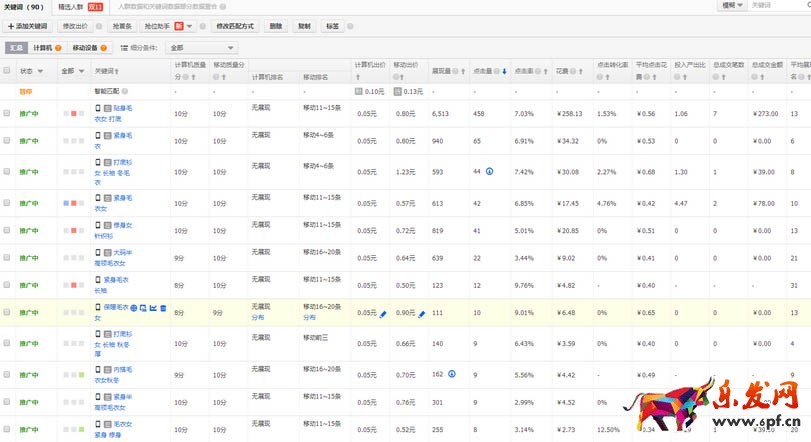Expand the 状态 column filter dropdown
811x442 pixels.
40,72
